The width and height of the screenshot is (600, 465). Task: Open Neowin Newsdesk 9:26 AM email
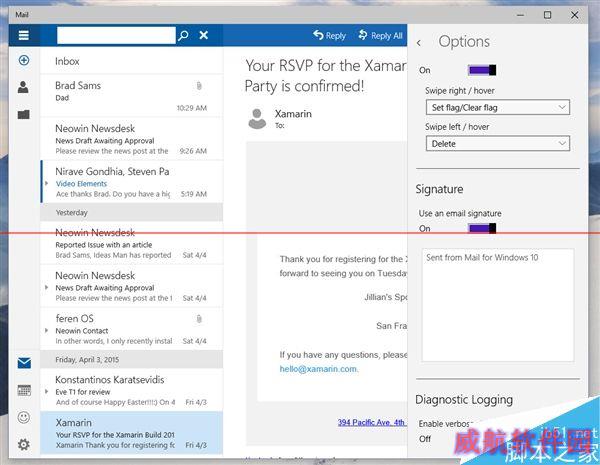click(x=132, y=139)
